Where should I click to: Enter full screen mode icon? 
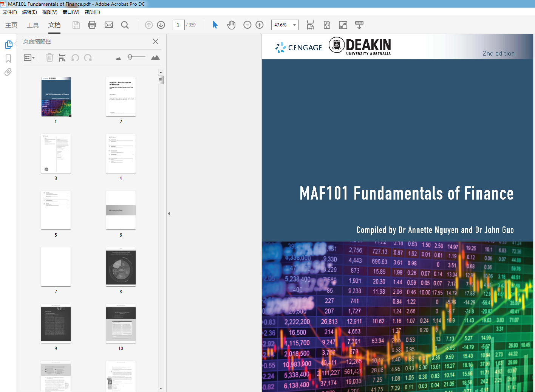[x=343, y=25]
